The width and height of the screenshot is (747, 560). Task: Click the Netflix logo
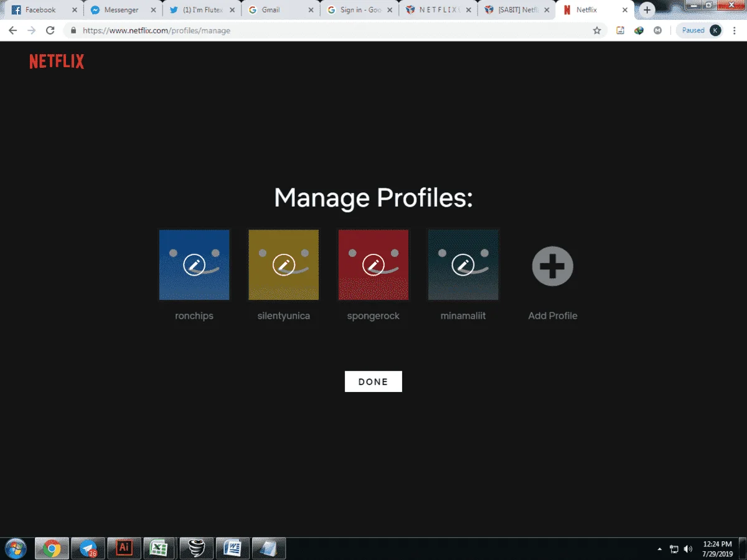click(x=57, y=62)
